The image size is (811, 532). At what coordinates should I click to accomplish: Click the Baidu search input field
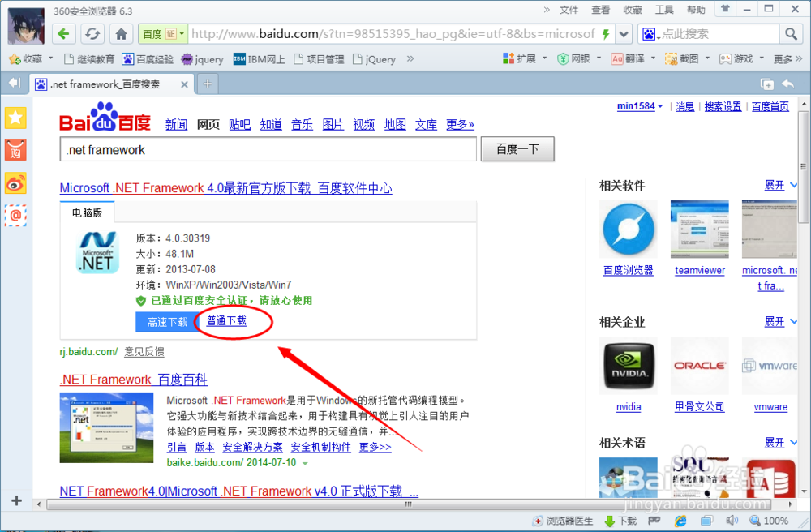[268, 149]
